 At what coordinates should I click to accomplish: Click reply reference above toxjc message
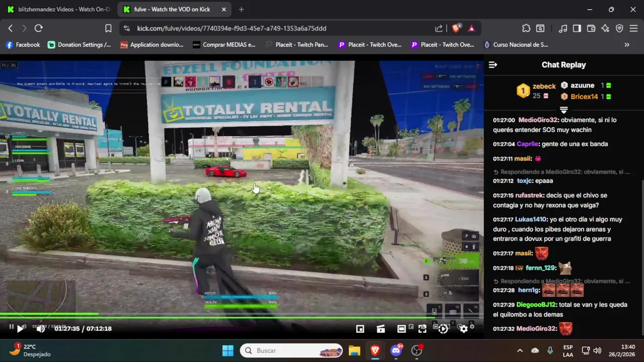click(561, 172)
